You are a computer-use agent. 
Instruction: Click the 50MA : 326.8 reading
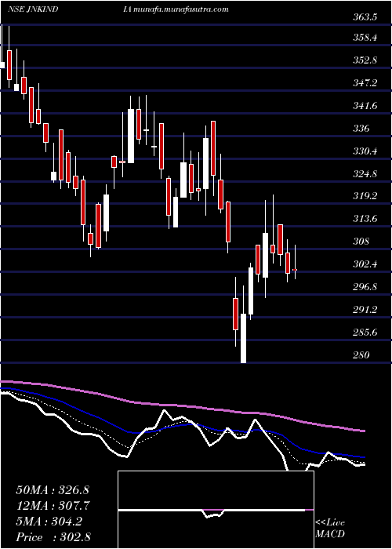point(53,490)
